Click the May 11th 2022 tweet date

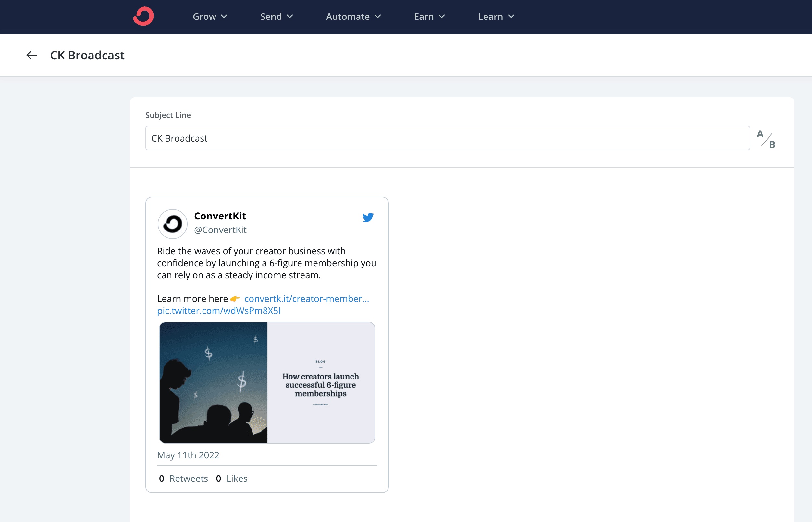tap(188, 455)
